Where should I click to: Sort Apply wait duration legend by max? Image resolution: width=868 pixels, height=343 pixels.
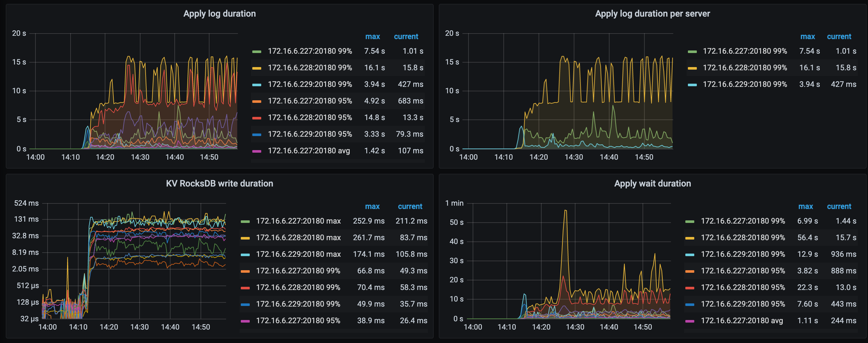click(805, 206)
